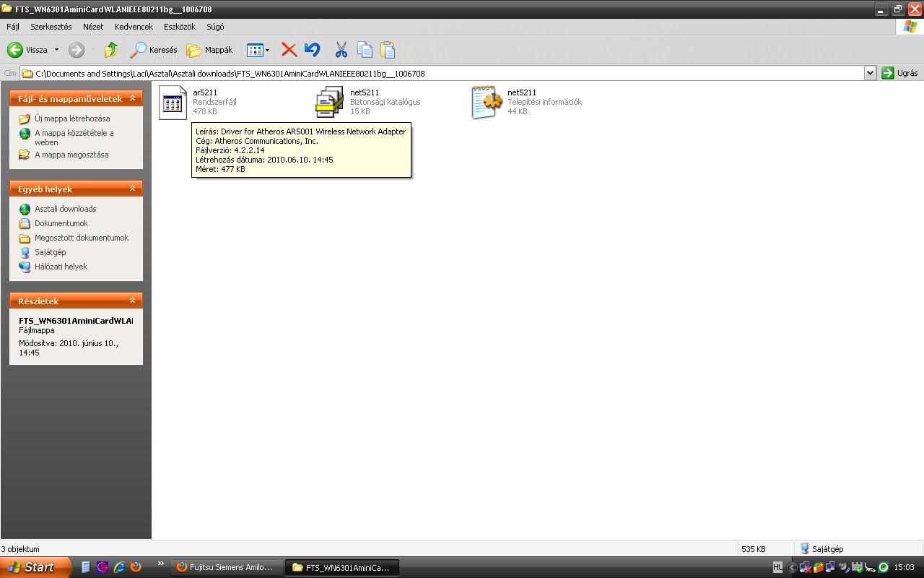
Task: Click the share folder icon in sidebar
Action: click(25, 155)
